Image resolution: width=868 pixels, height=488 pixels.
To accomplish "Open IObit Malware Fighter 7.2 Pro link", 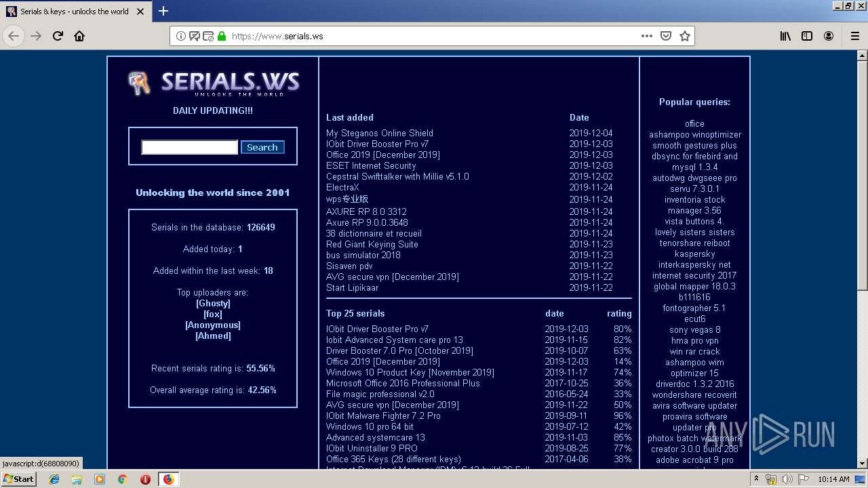I will 383,415.
